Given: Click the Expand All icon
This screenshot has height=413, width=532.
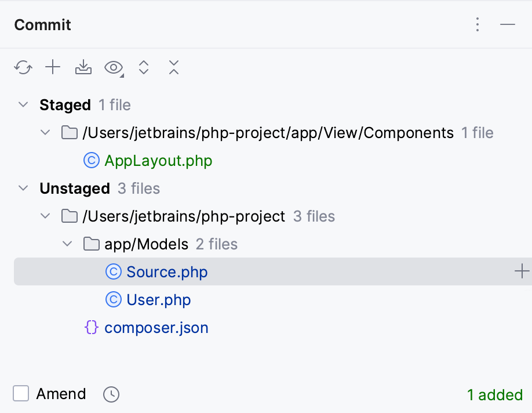Looking at the screenshot, I should (x=144, y=67).
